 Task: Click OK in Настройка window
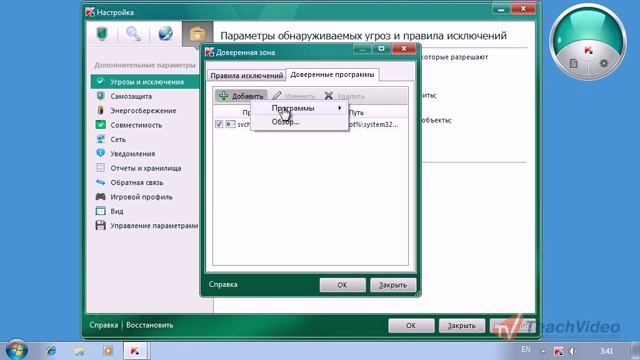(411, 326)
